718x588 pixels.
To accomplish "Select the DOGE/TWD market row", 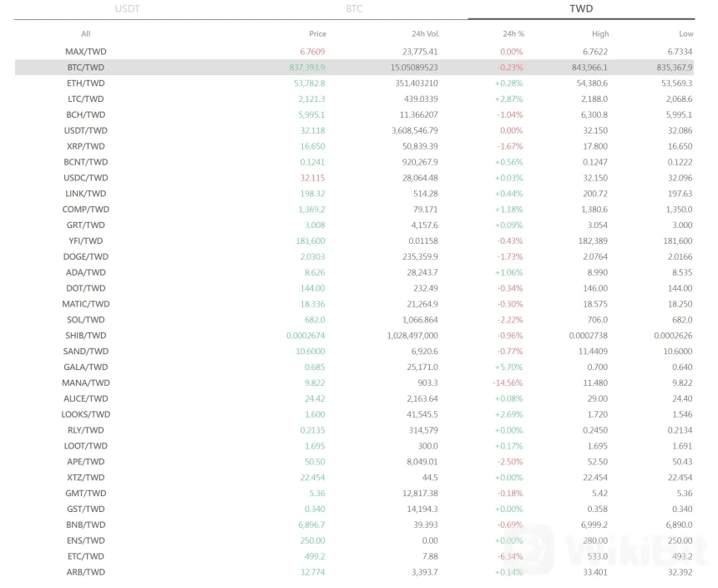I will pos(85,257).
